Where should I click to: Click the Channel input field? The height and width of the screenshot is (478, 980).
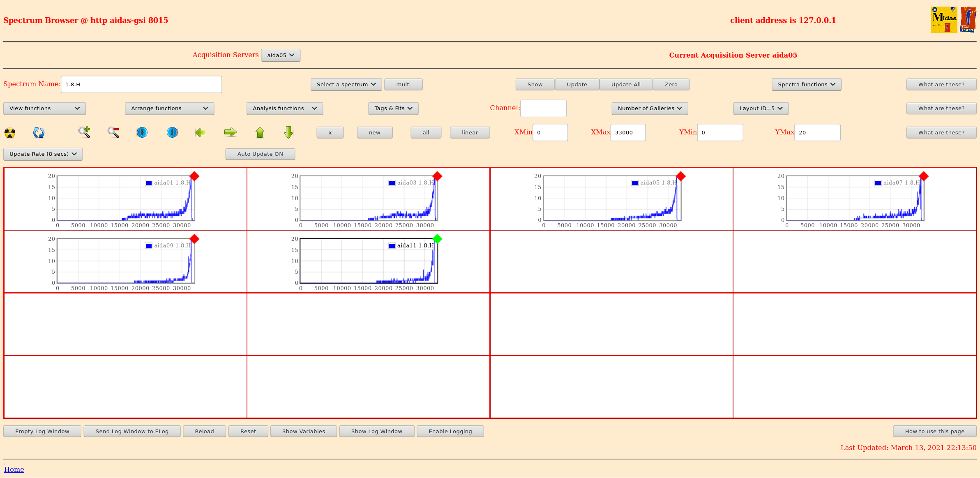click(543, 109)
